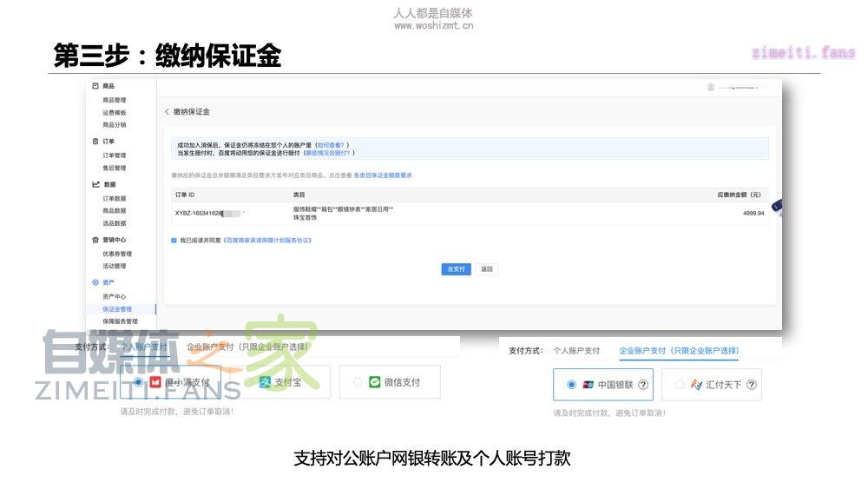This screenshot has width=868, height=489.
Task: Click the 资产 section icon in sidebar
Action: [95, 282]
